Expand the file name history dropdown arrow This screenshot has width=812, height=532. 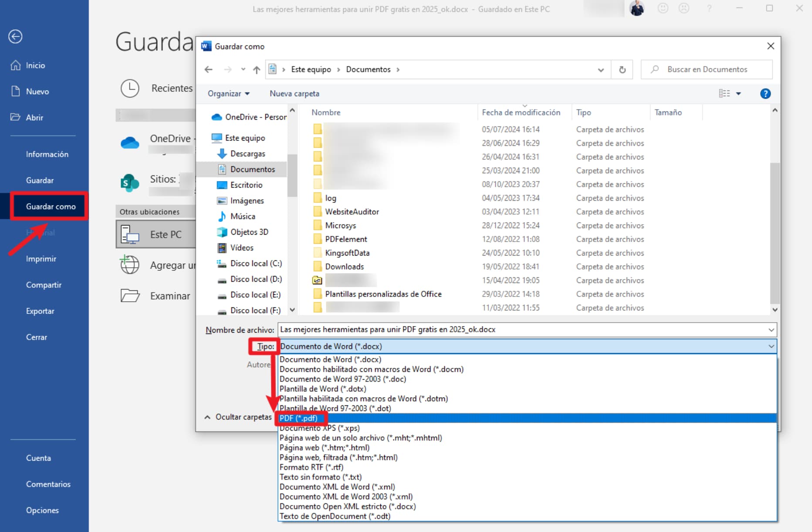coord(771,330)
